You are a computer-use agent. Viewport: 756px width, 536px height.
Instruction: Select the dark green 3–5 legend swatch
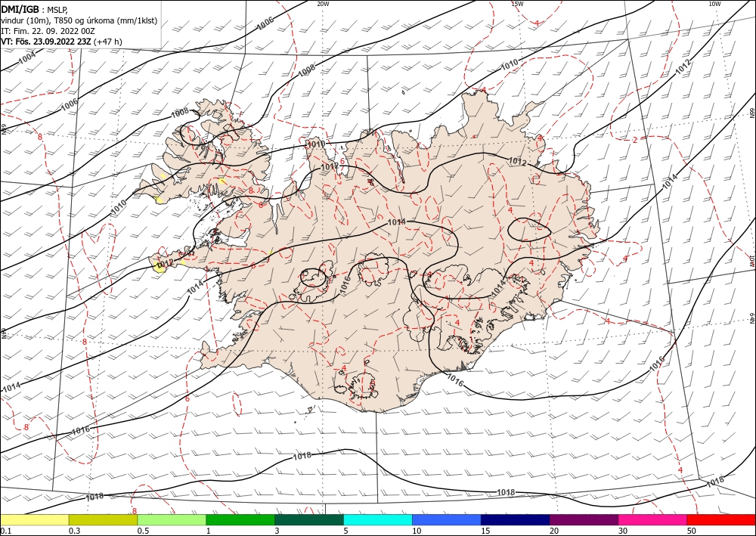(x=309, y=520)
